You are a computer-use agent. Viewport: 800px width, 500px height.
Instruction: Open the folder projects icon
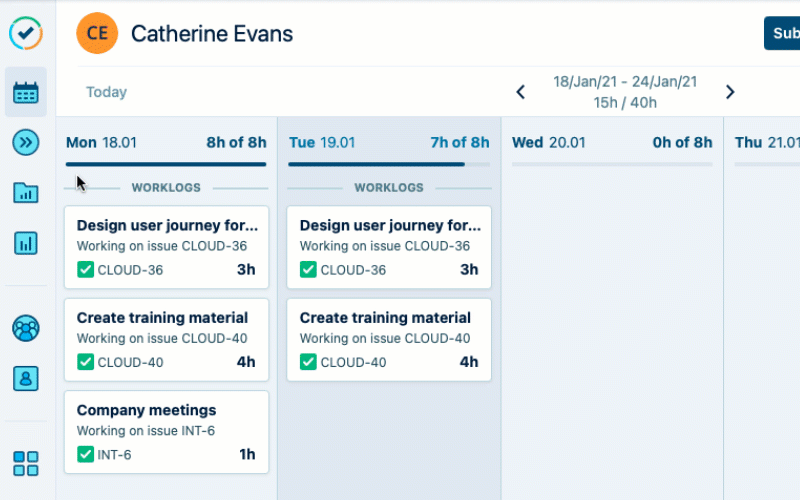(26, 193)
